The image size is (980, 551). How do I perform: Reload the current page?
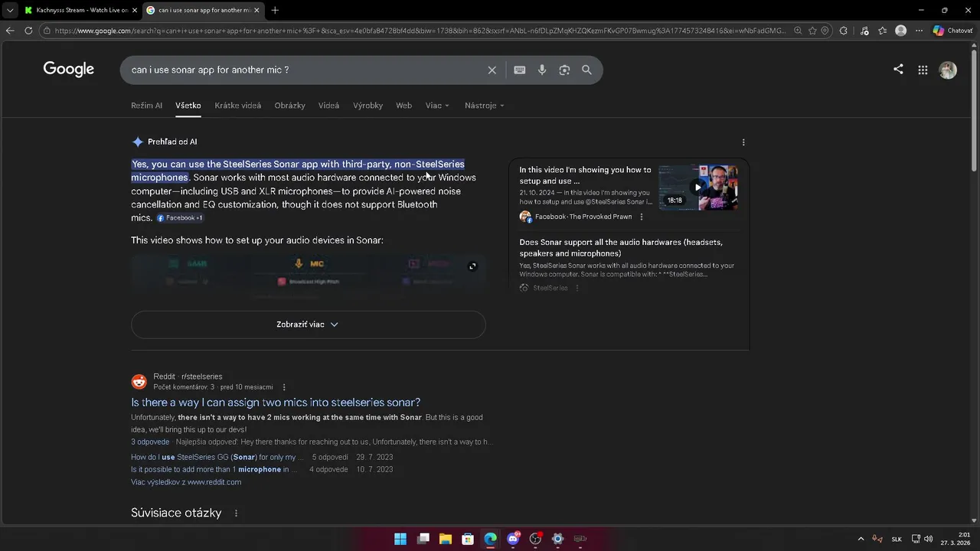tap(28, 31)
